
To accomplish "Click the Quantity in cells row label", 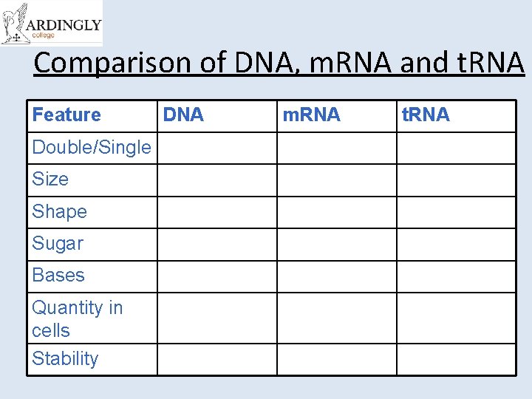I will (77, 318).
